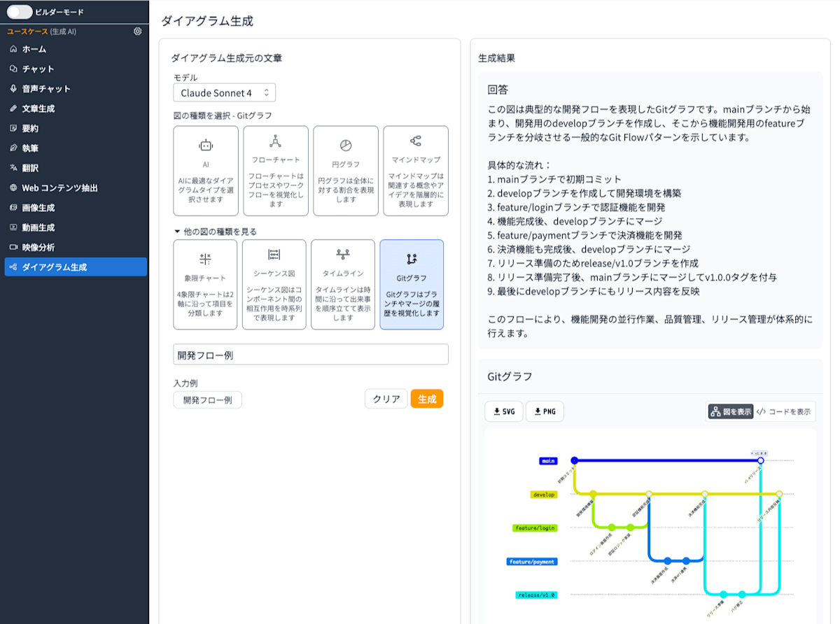
Task: Toggle the ビルダーモード switch
Action: tap(21, 12)
